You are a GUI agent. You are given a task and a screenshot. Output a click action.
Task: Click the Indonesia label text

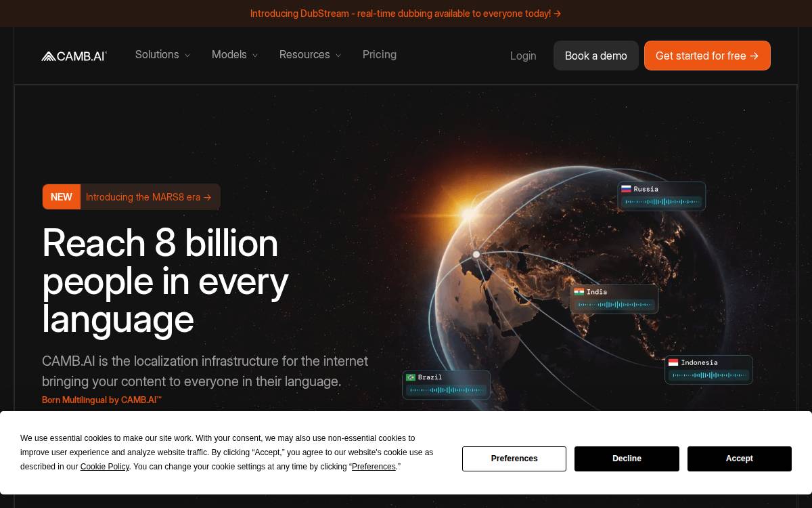(x=699, y=362)
